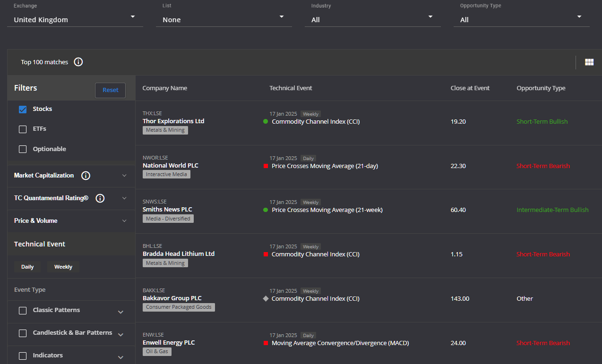Click gray diamond marker for Bakkavor Group
602x364 pixels.
click(x=266, y=299)
